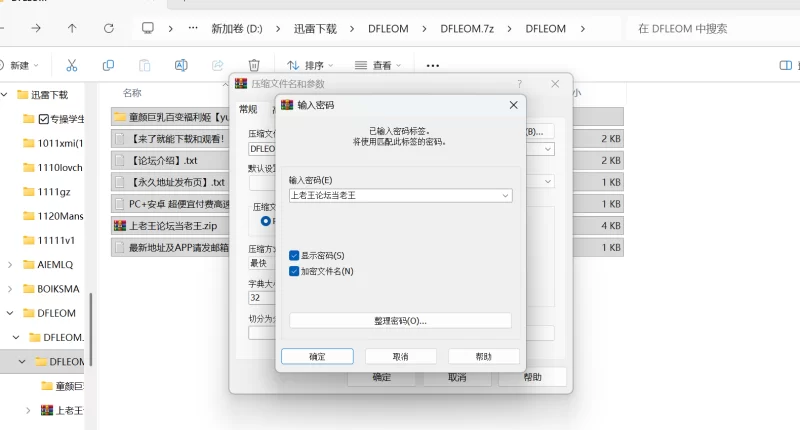The image size is (800, 430).
Task: Click the forward navigation arrow
Action: coord(36,29)
